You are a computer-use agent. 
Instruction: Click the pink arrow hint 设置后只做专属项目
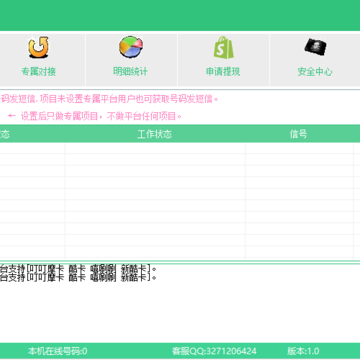click(95, 116)
